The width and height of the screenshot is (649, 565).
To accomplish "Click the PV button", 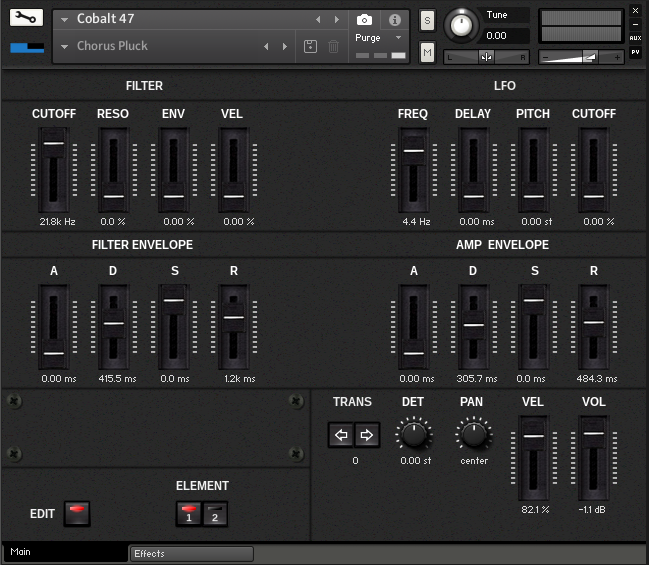I will (635, 52).
